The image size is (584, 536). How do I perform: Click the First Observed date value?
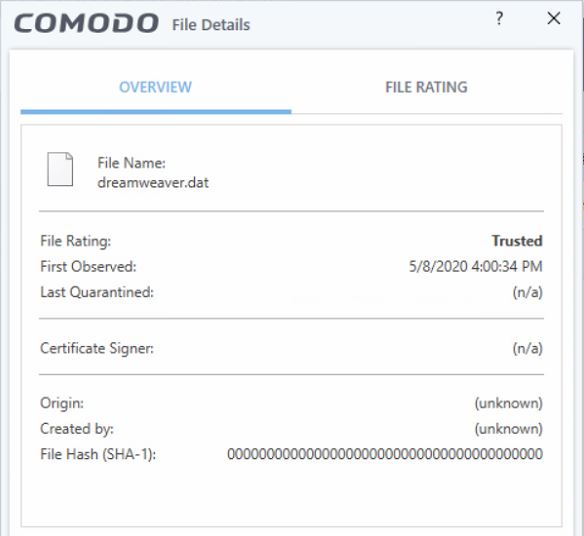476,266
